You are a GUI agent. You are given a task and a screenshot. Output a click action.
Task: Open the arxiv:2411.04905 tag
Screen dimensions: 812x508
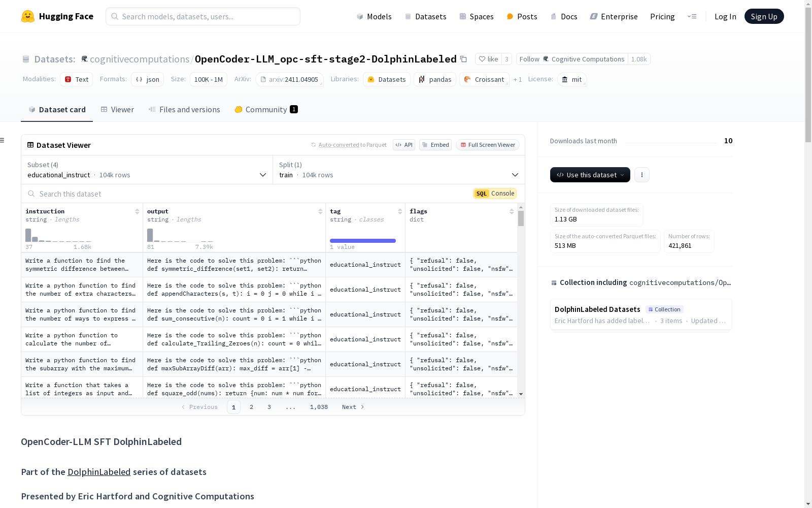pos(289,79)
